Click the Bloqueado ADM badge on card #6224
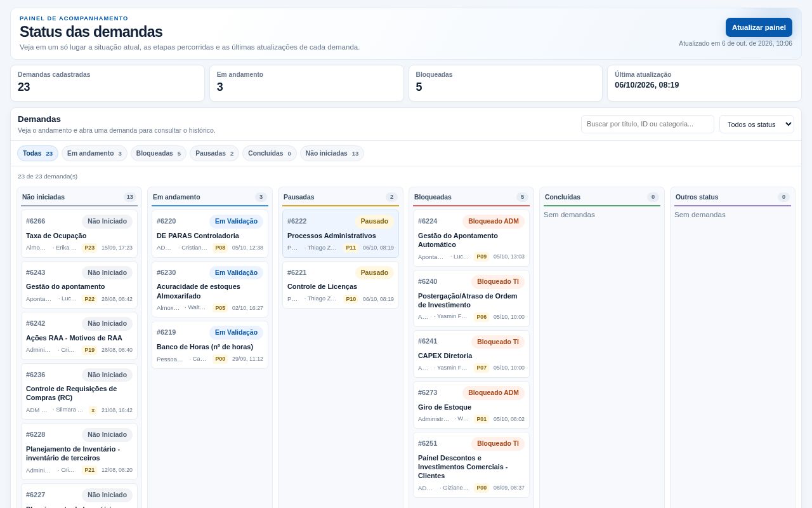The width and height of the screenshot is (812, 508). point(494,221)
